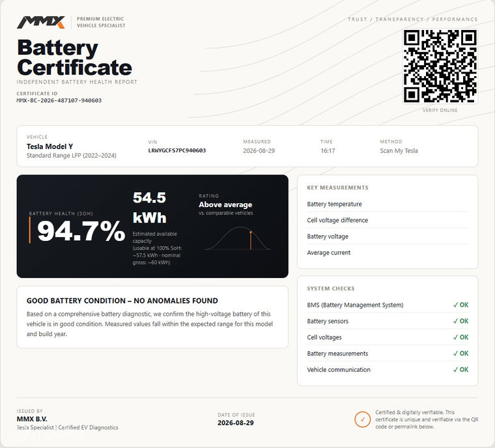Viewport: 495px width, 448px height.
Task: Click OK check beside Cell voltages
Action: [460, 337]
